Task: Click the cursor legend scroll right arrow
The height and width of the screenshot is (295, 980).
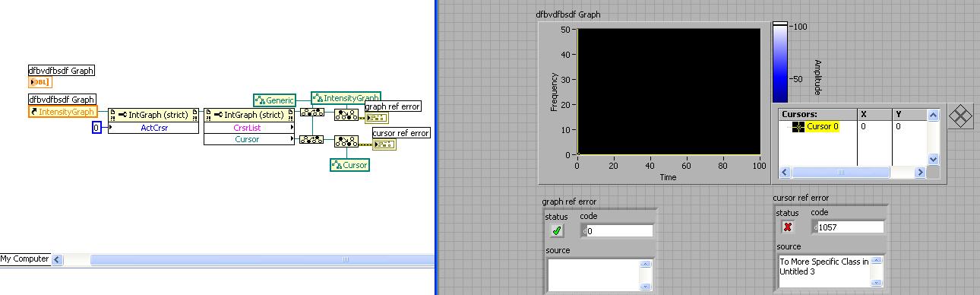Action: 920,173
